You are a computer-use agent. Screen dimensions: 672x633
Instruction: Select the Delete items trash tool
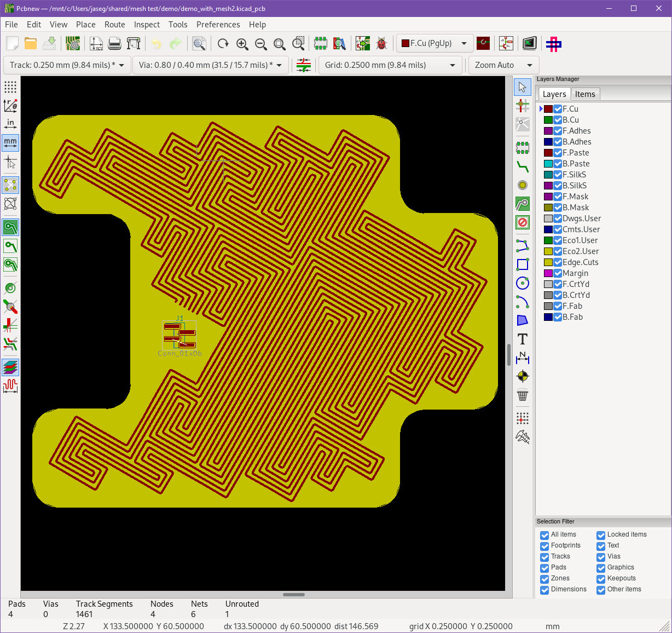tap(523, 395)
